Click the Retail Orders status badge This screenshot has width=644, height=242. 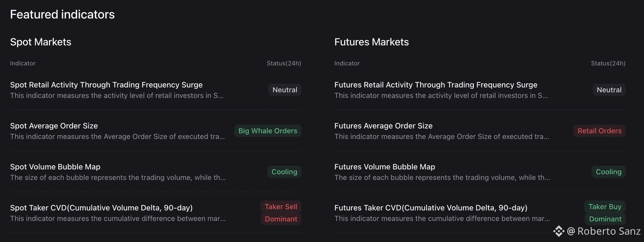tap(599, 131)
